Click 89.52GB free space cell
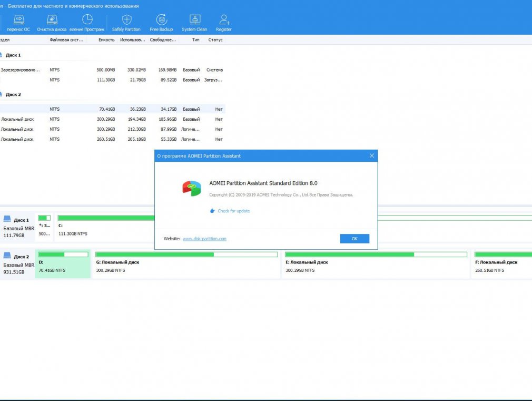 pos(169,80)
